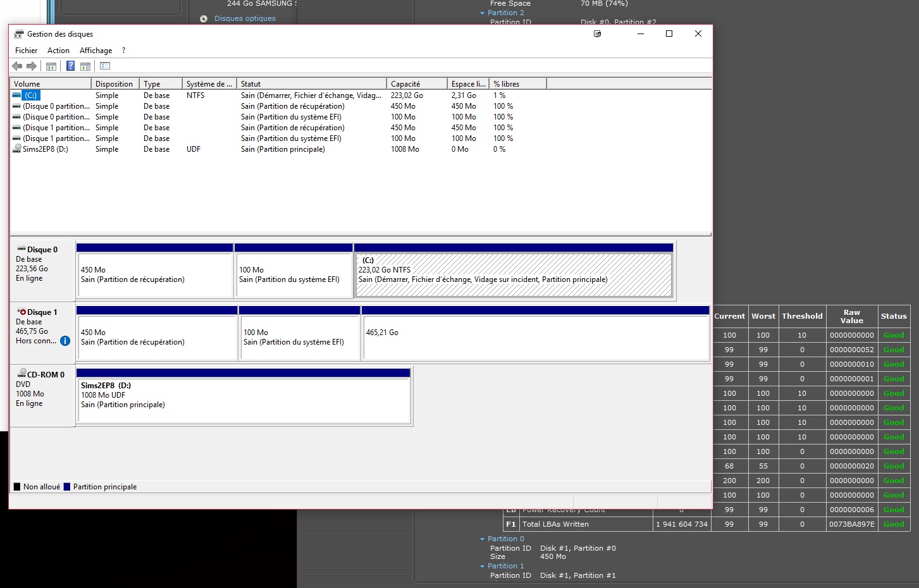
Task: Collapse Partition 1 arrow in background window
Action: point(483,567)
